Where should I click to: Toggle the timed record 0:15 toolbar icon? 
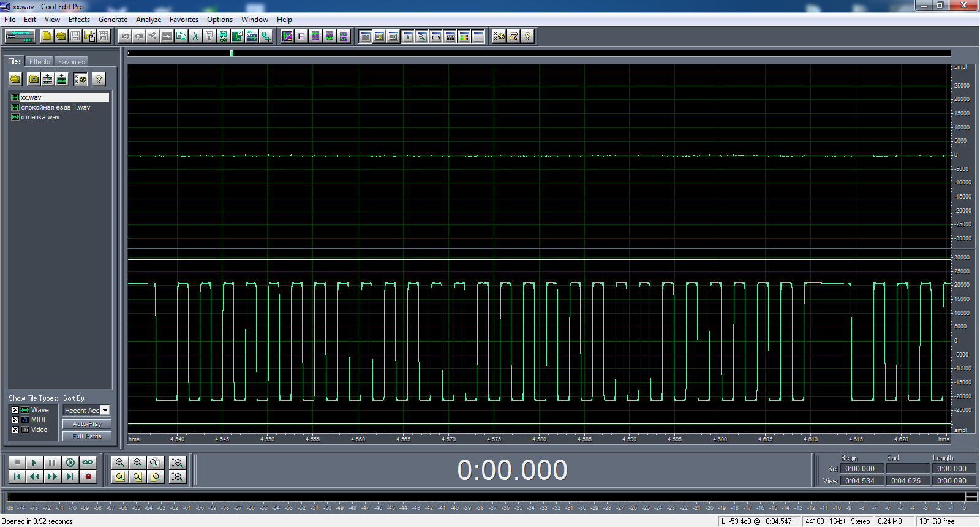point(436,37)
